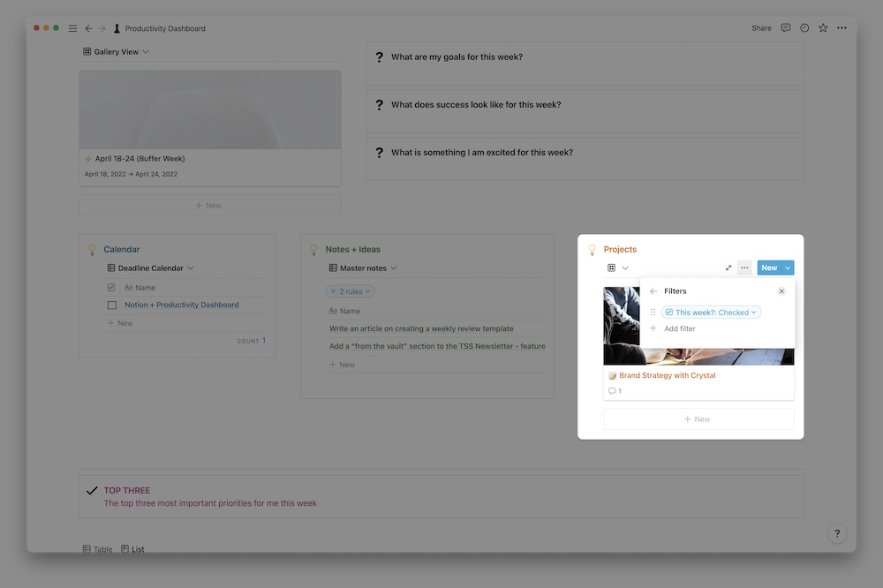Go back with the left arrow
This screenshot has width=883, height=588.
(88, 28)
